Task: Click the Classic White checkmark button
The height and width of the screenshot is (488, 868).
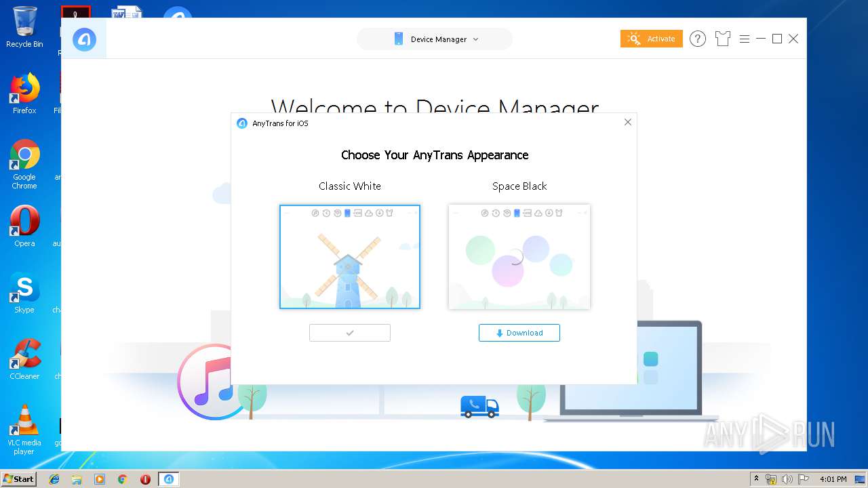Action: (x=350, y=333)
